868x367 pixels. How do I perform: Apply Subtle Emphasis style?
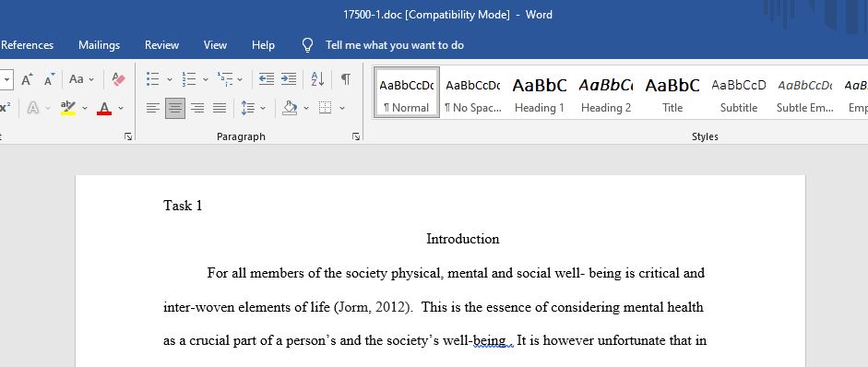[805, 92]
